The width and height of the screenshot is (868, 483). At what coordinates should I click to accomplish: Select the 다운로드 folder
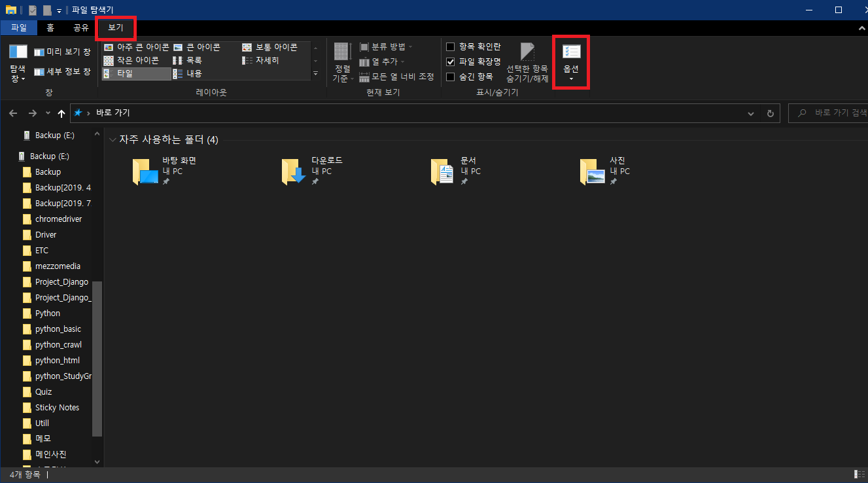[x=313, y=171]
